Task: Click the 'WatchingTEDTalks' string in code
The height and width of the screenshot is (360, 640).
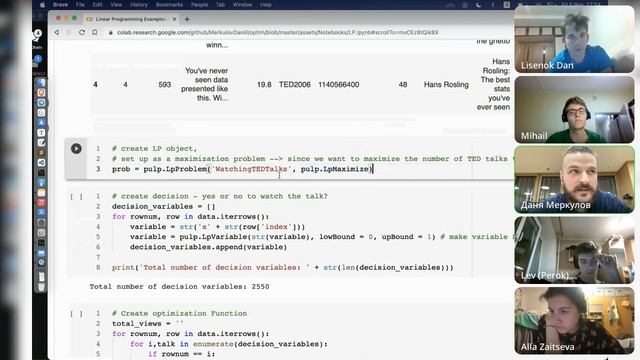Action: (251, 169)
